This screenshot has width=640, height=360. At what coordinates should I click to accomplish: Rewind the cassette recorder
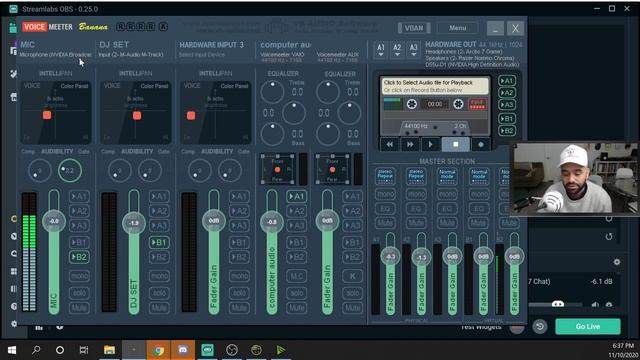390,144
